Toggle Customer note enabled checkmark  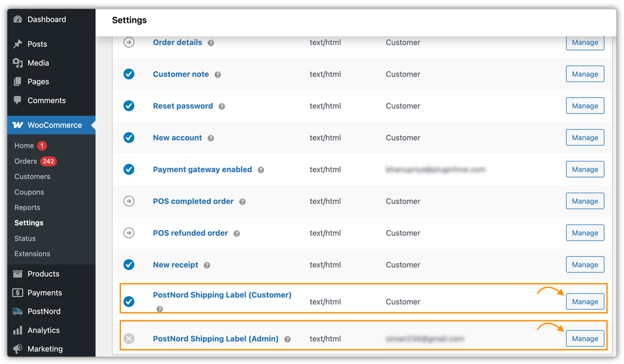point(129,74)
